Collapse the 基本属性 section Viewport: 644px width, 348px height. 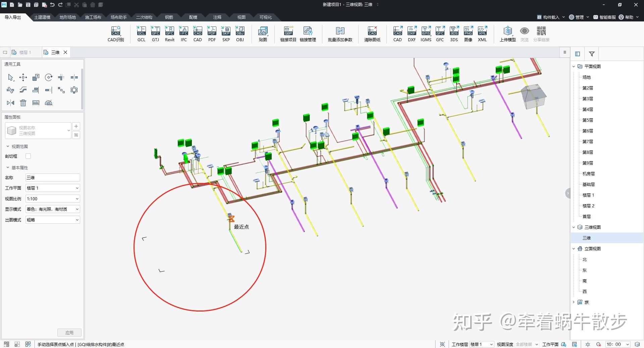point(8,167)
